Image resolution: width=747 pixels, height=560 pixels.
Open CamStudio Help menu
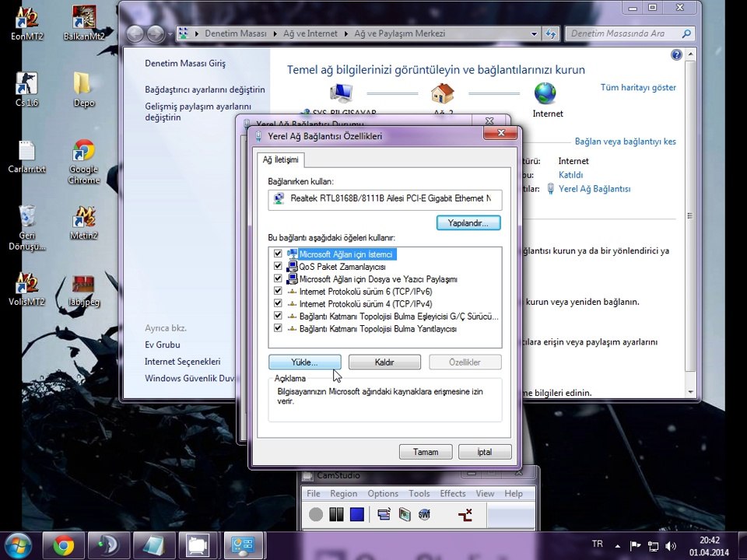pos(514,493)
